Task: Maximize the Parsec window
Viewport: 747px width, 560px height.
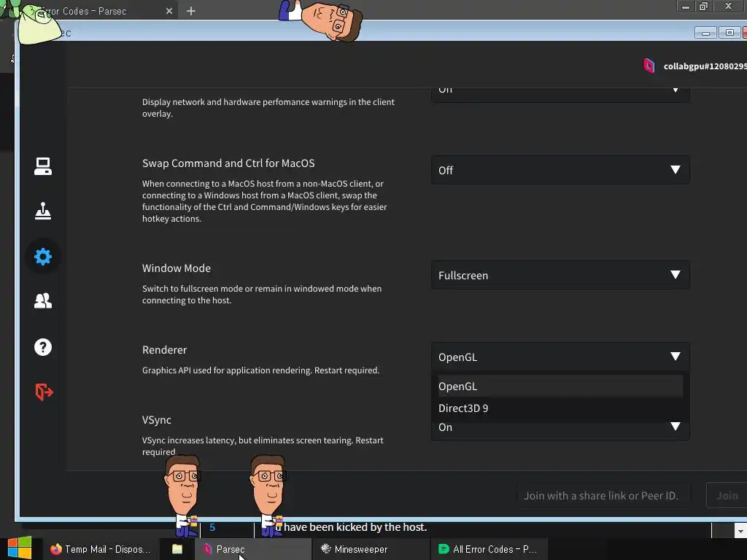Action: pyautogui.click(x=729, y=33)
